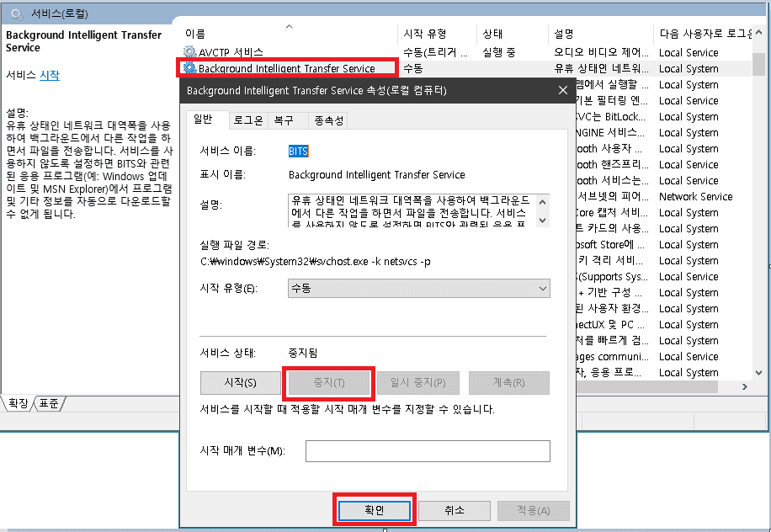Click the 설명 column header
771x532 pixels.
(600, 34)
